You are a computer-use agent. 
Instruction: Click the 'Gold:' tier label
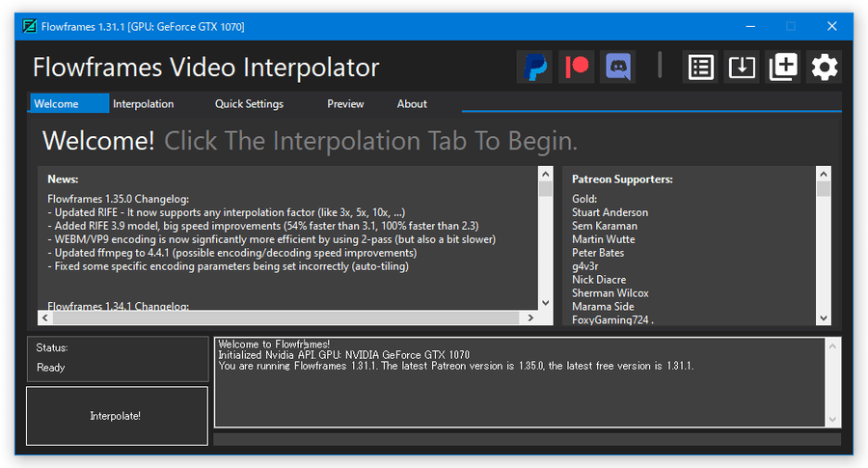coord(584,199)
